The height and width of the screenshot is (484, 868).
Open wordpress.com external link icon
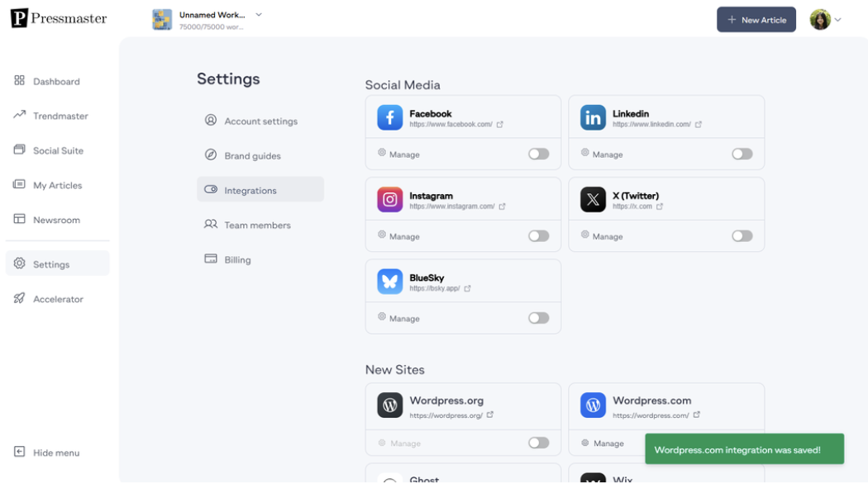tap(696, 415)
